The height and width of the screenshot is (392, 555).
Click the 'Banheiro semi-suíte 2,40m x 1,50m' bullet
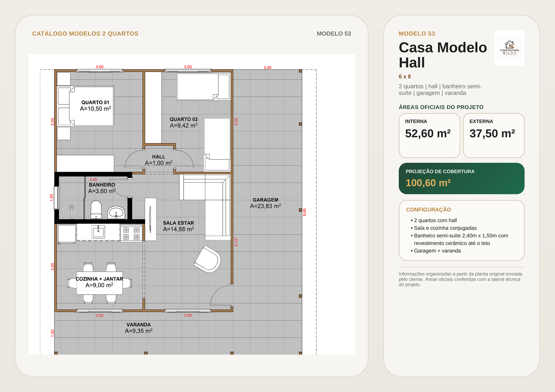(x=460, y=239)
